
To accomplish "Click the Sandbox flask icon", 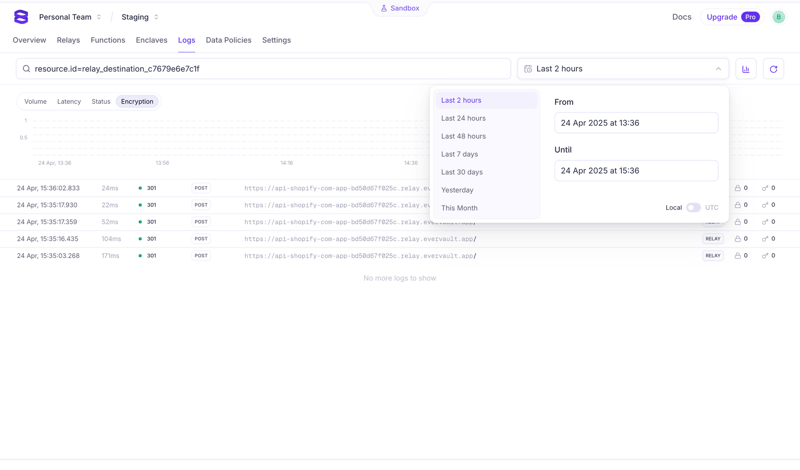I will [x=384, y=8].
